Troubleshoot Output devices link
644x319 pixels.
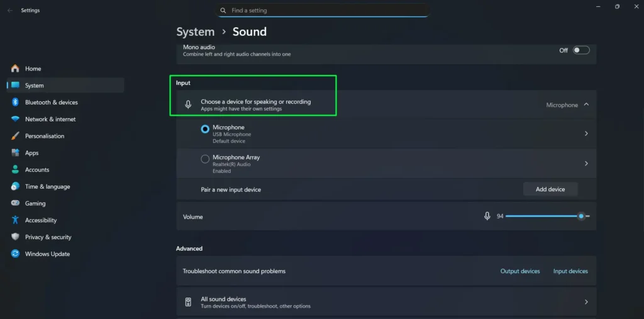520,271
